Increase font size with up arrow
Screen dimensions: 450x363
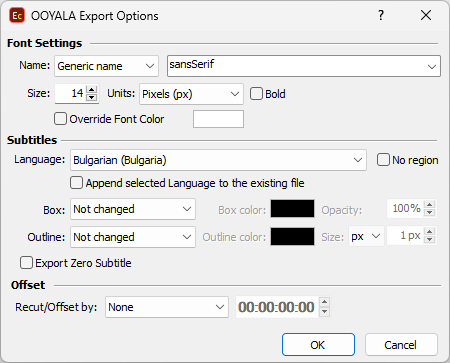(x=91, y=89)
